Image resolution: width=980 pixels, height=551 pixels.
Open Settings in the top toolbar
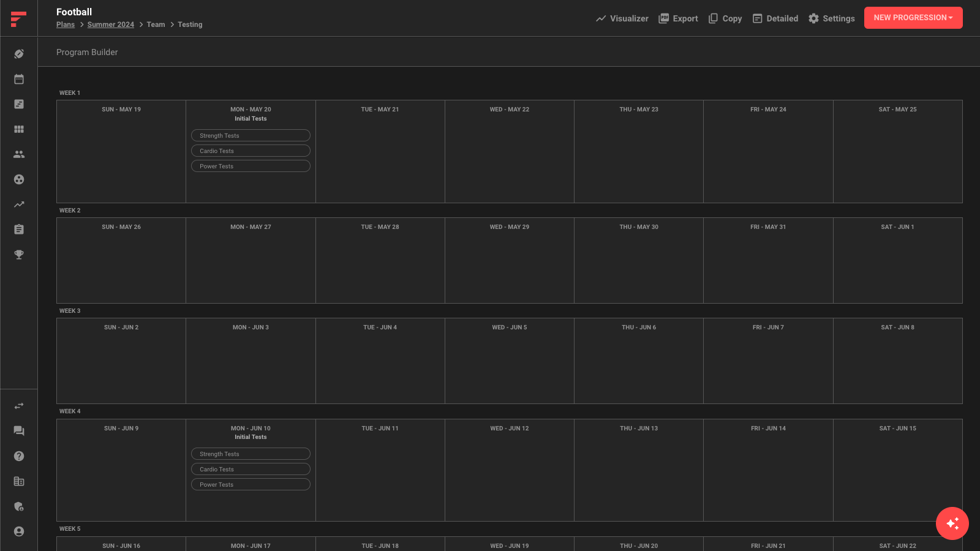tap(831, 18)
